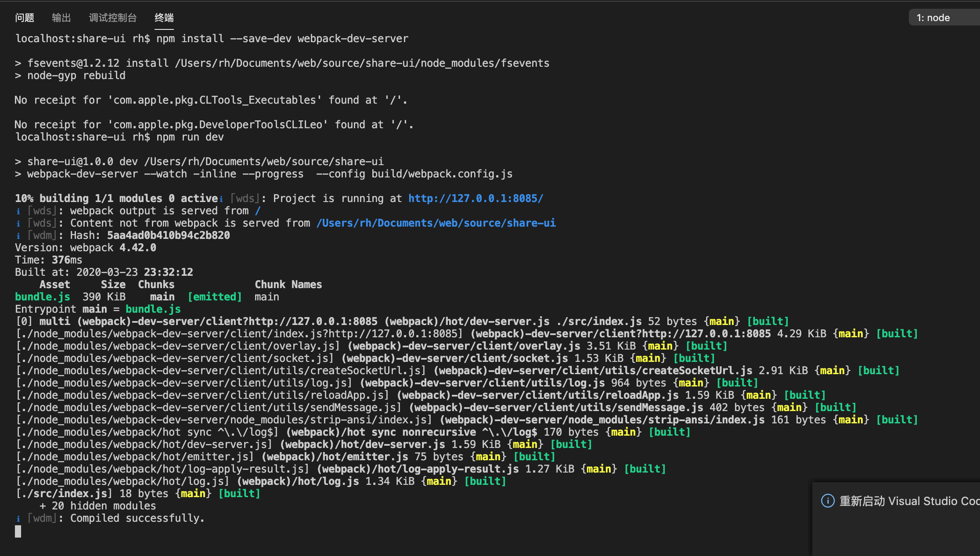Click the [./src/index.js] module path
This screenshot has width=980, height=556.
tap(64, 494)
